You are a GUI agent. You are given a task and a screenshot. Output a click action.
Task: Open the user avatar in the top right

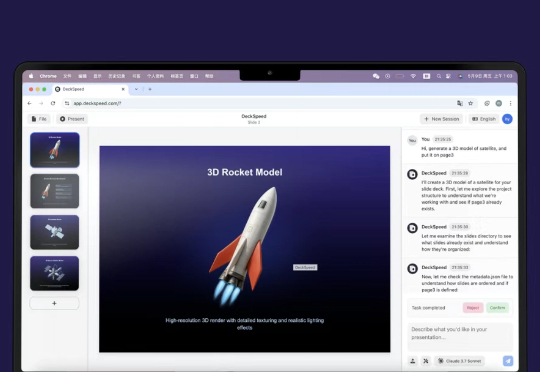pos(507,119)
